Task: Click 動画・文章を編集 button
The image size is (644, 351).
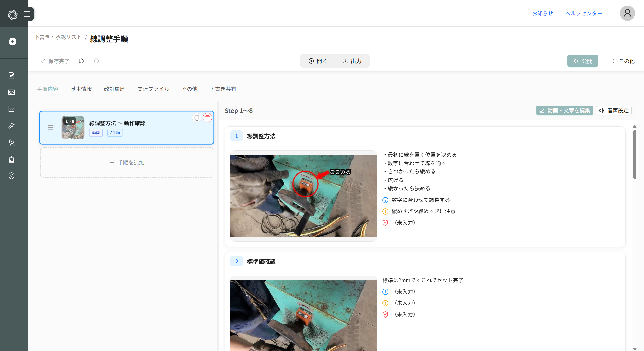Action: click(x=564, y=111)
